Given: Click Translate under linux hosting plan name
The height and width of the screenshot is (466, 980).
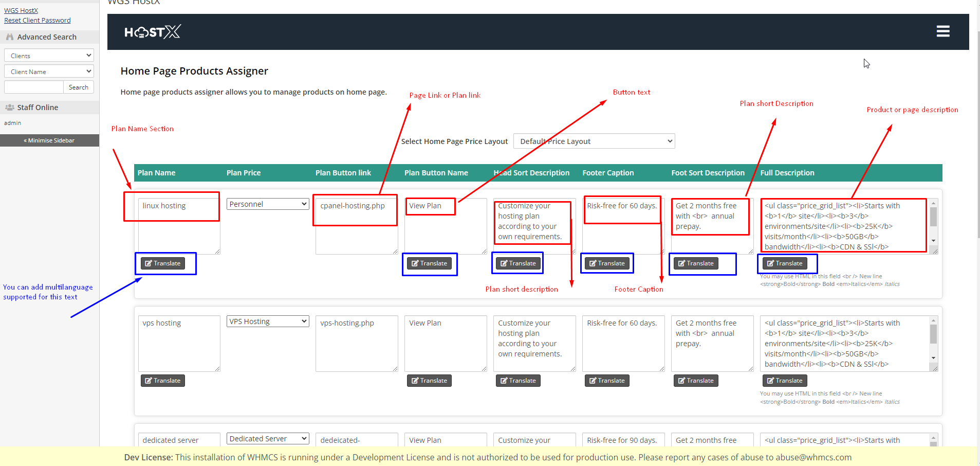Looking at the screenshot, I should click(x=163, y=263).
